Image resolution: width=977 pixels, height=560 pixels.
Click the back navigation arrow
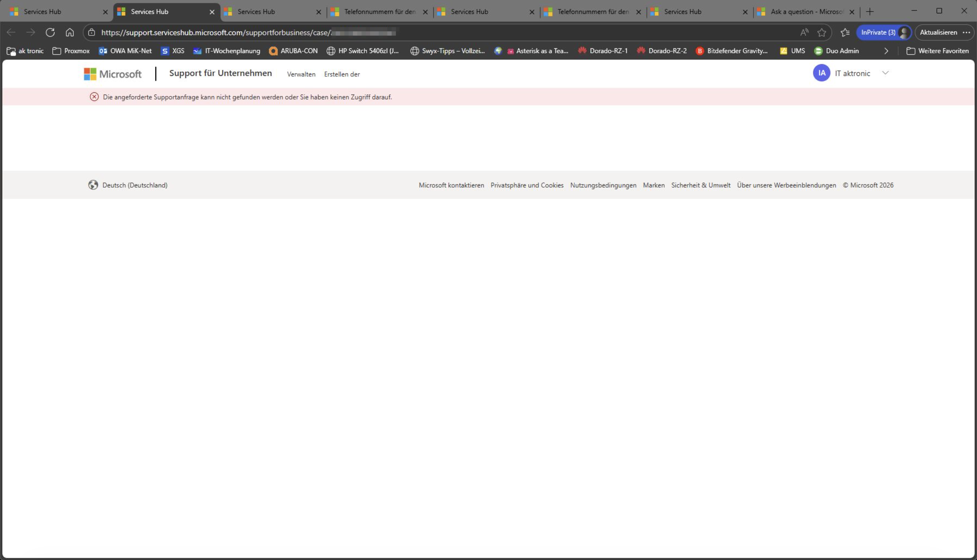[x=11, y=32]
